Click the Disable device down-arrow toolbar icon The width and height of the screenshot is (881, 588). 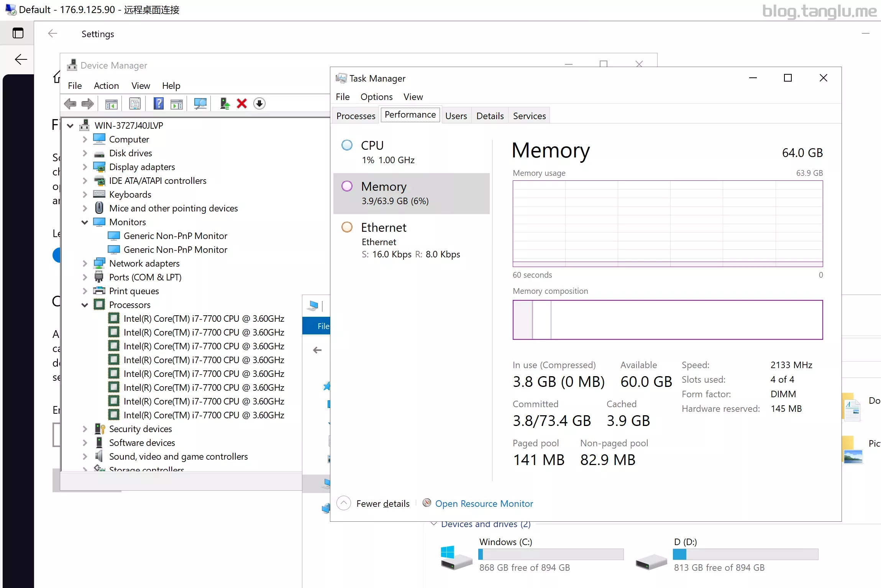click(x=259, y=103)
